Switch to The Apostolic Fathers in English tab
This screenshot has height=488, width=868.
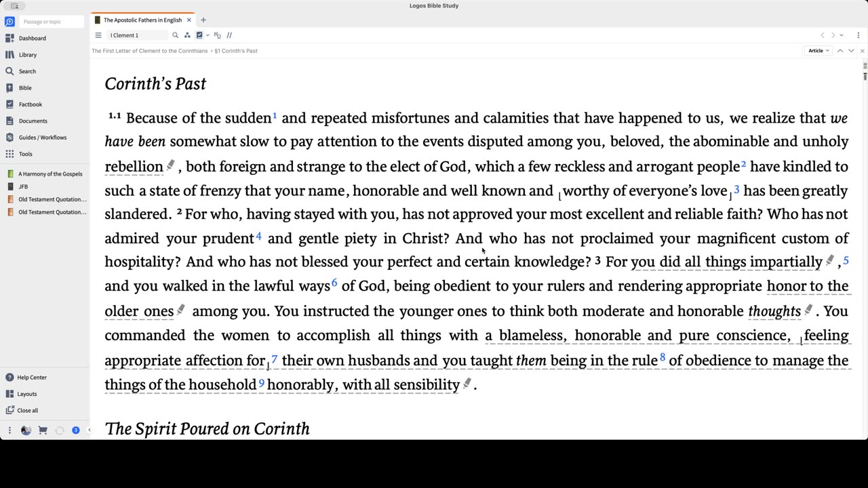coord(142,20)
